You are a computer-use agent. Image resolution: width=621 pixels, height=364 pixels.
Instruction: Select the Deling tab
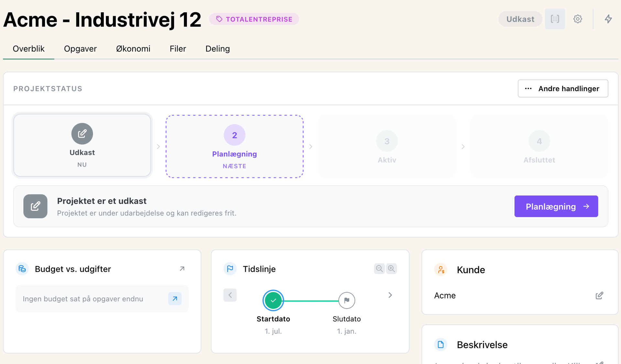click(218, 48)
